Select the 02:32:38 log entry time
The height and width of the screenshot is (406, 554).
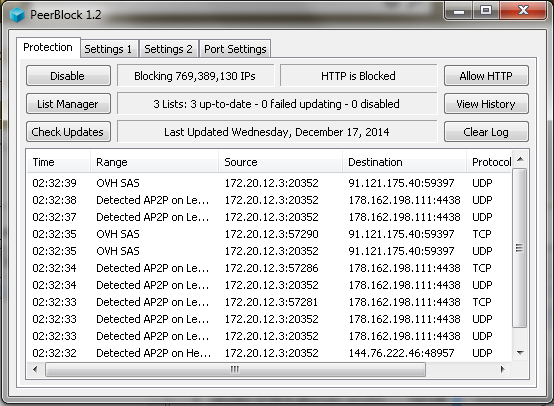tap(54, 200)
